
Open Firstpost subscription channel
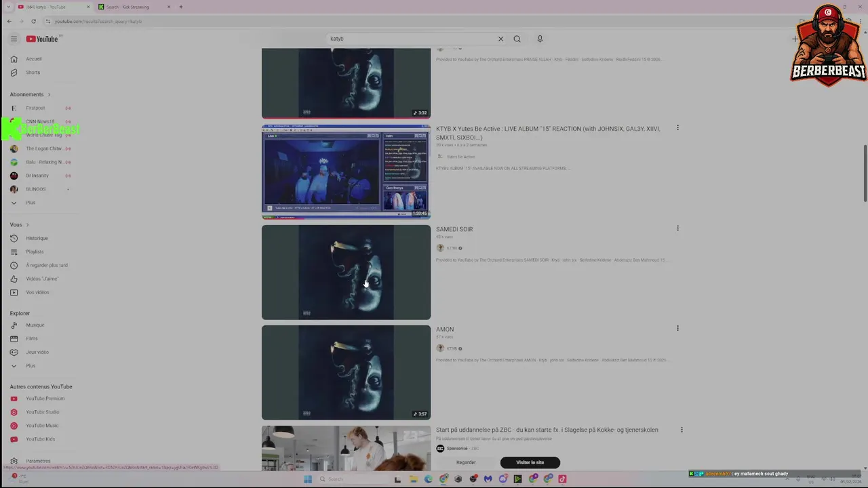coord(35,108)
